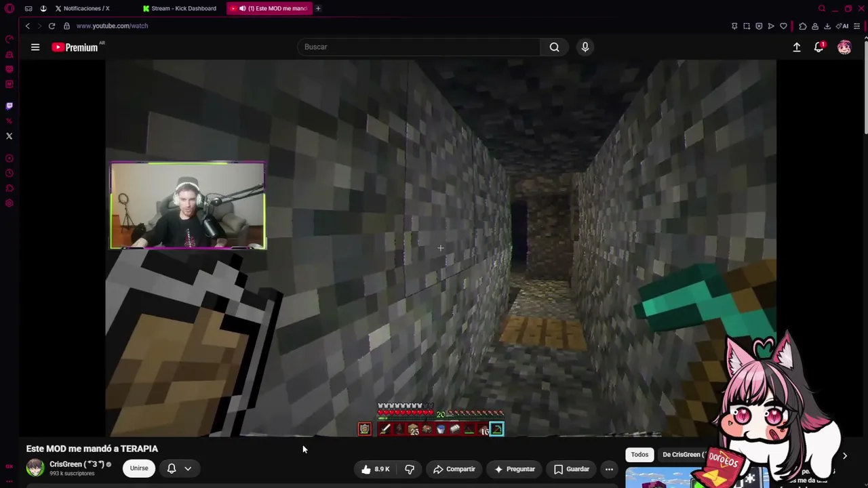Image resolution: width=868 pixels, height=488 pixels.
Task: Expand the YouTube guide hamburger menu
Action: (35, 47)
